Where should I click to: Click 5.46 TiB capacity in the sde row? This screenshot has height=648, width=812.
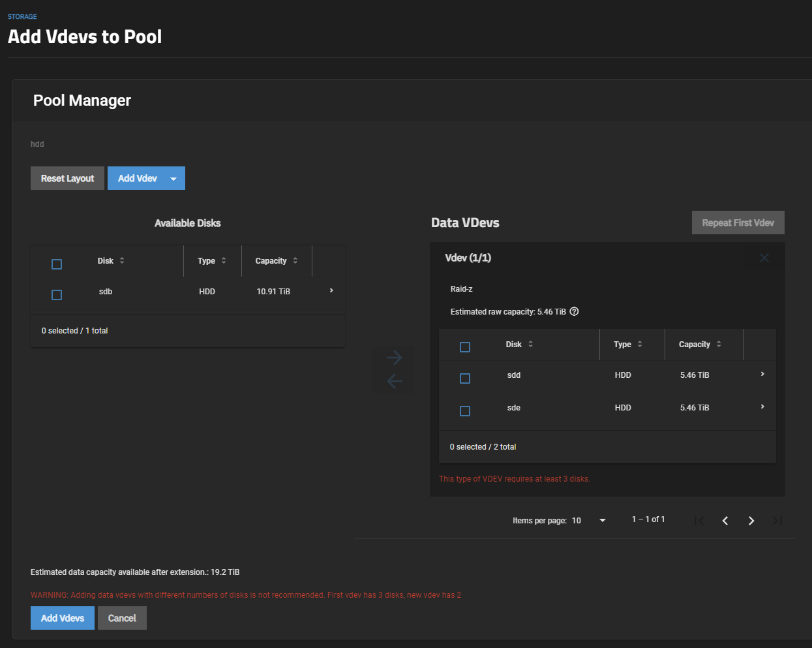[695, 408]
